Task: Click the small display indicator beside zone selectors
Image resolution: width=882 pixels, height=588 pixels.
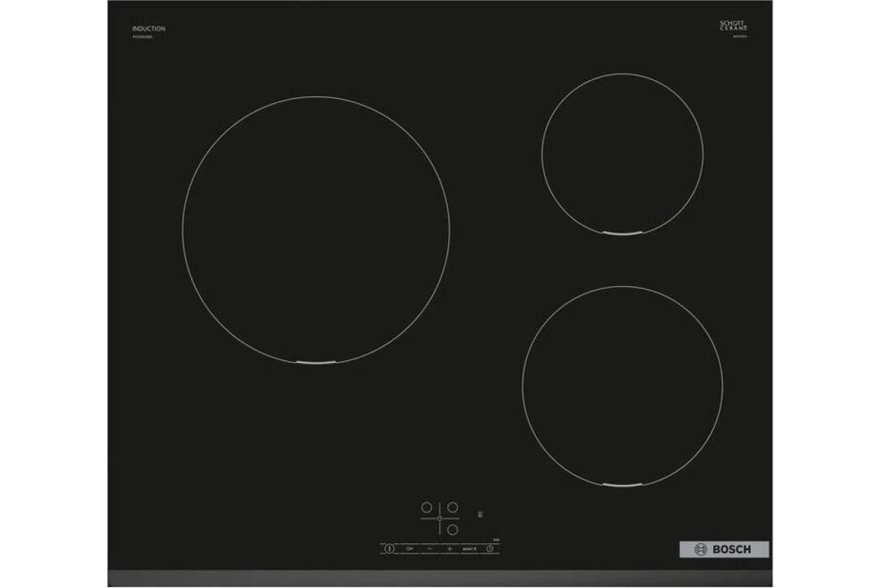Action: click(x=480, y=515)
